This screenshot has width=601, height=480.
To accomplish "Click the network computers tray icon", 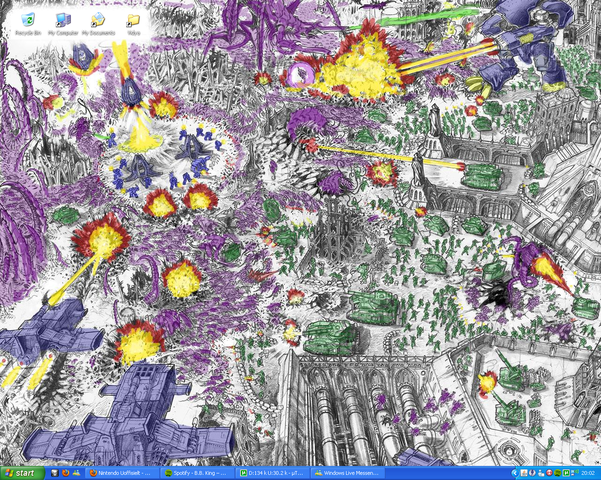I will 541,473.
